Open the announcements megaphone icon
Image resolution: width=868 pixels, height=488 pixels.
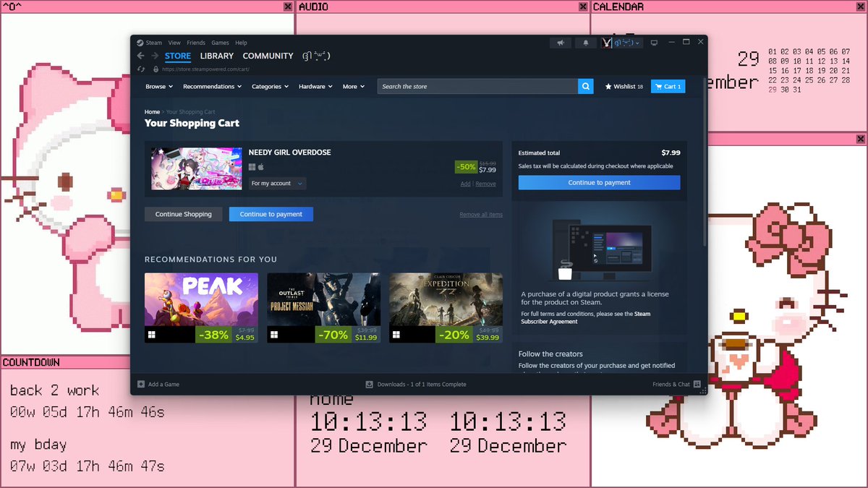561,43
